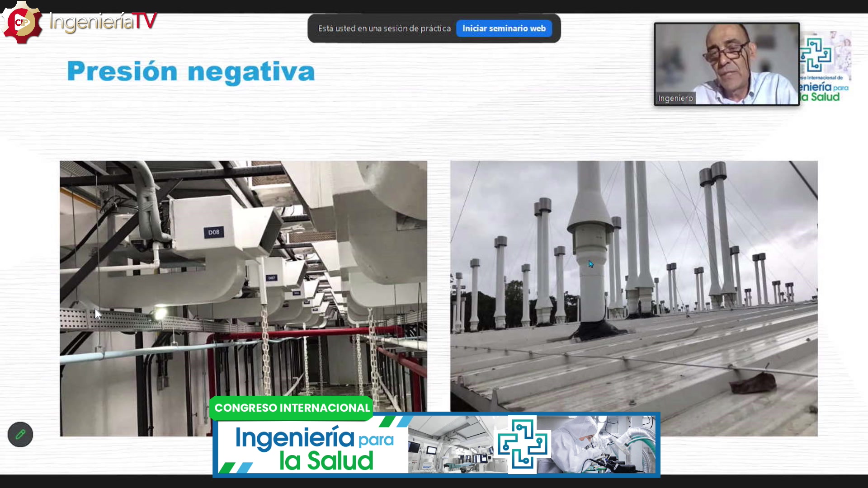
Task: Click the Iniciar seminario web button
Action: [504, 28]
